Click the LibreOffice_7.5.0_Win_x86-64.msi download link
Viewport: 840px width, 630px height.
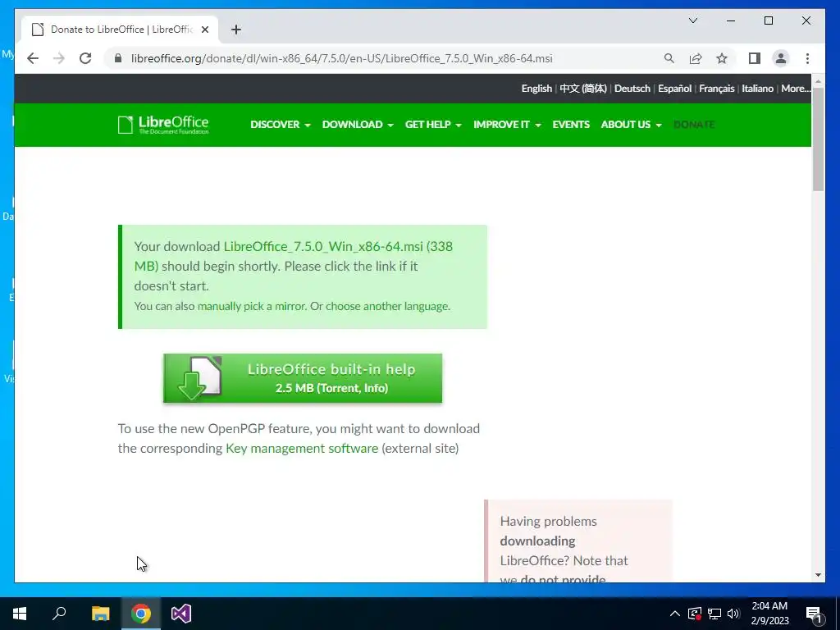pyautogui.click(x=323, y=246)
